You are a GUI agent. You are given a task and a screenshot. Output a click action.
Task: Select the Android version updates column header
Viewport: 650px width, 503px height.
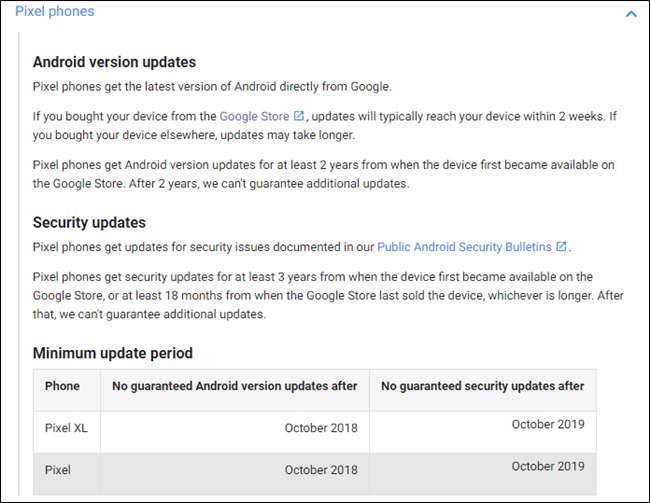(x=234, y=387)
